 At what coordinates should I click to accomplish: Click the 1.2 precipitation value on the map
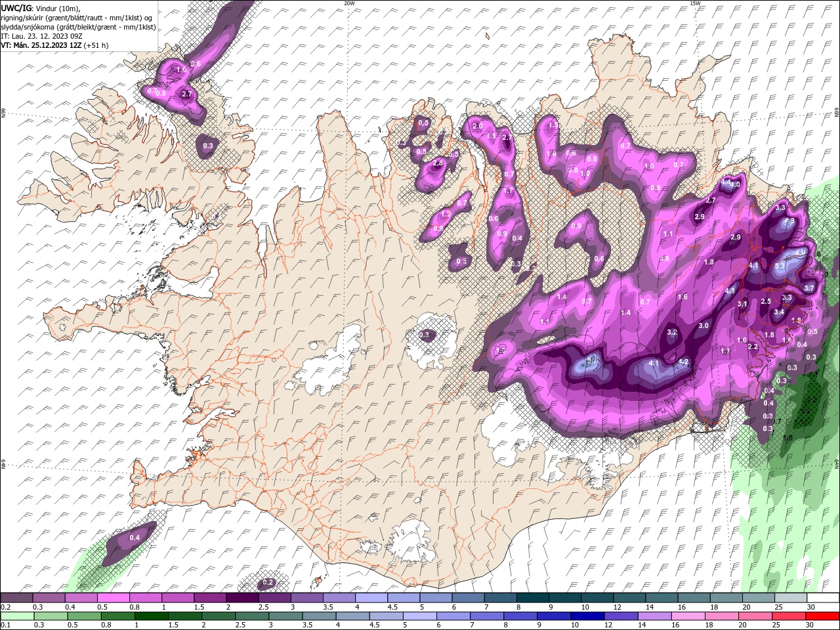tap(446, 215)
